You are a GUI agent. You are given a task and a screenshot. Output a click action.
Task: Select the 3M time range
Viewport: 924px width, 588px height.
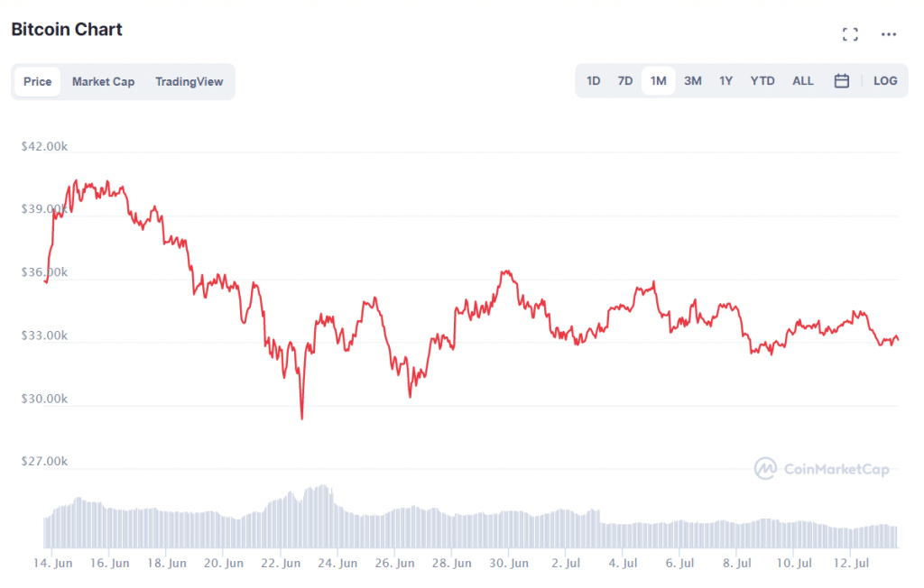tap(693, 81)
